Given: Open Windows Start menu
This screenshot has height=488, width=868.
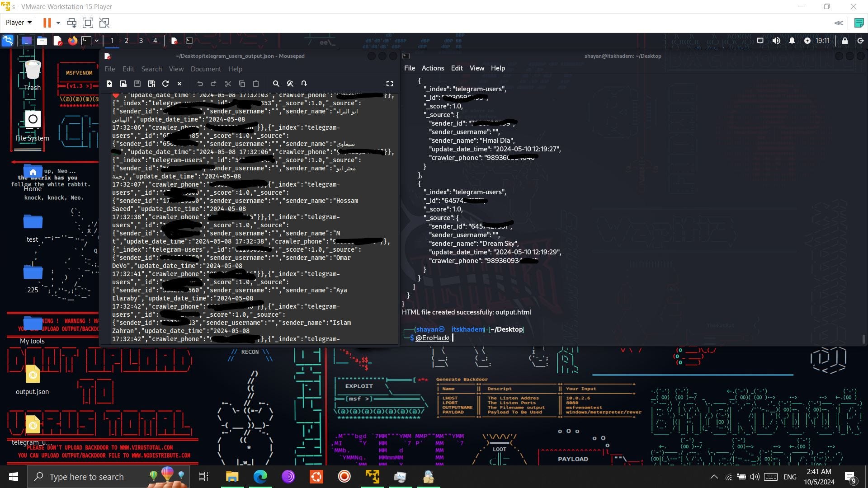Looking at the screenshot, I should [14, 477].
